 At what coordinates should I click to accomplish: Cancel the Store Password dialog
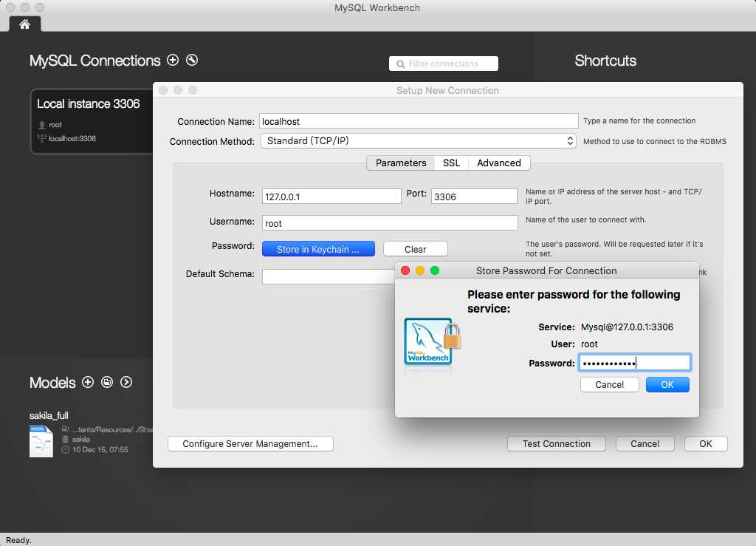609,384
